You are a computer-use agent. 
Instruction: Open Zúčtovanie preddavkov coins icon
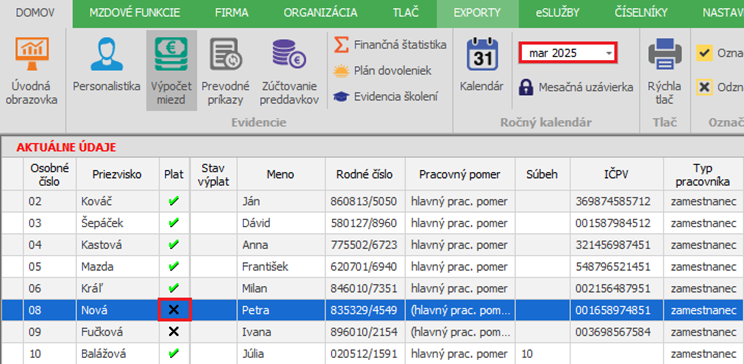tap(289, 54)
